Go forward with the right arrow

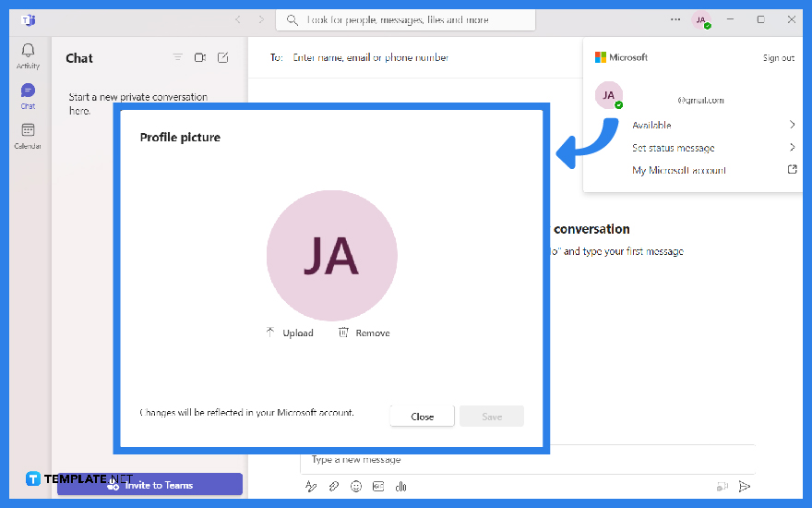tap(261, 19)
